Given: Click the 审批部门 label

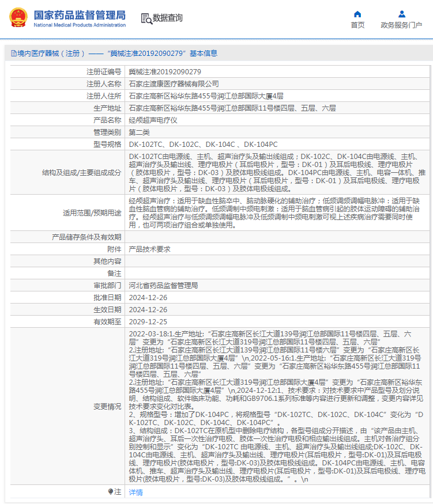Looking at the screenshot, I should coord(107,286).
